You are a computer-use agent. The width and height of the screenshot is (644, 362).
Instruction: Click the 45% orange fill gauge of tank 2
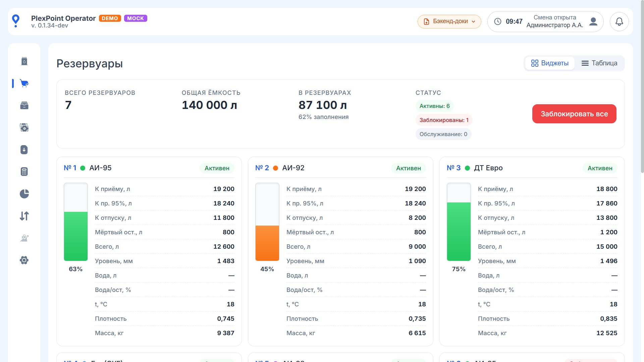pyautogui.click(x=267, y=222)
